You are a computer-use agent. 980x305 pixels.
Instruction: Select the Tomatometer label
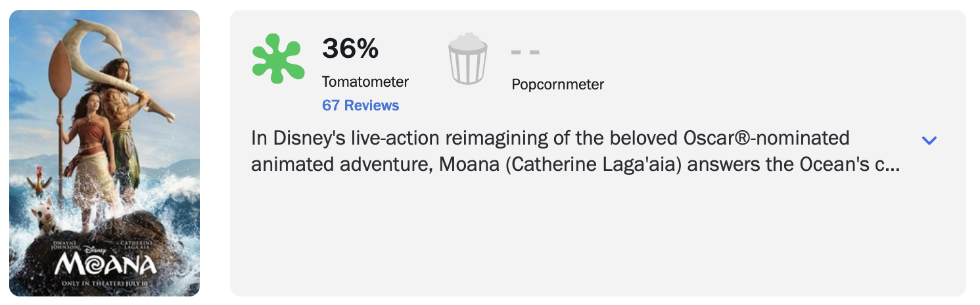pos(365,82)
